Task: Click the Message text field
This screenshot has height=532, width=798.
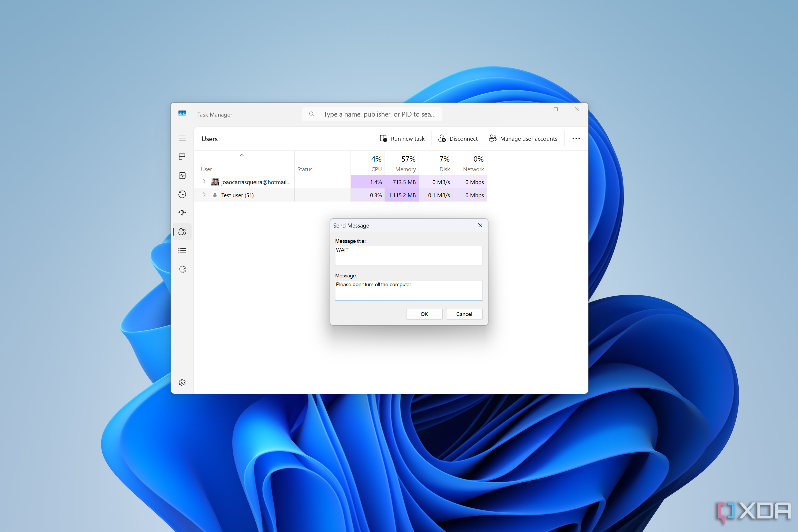Action: (x=409, y=291)
